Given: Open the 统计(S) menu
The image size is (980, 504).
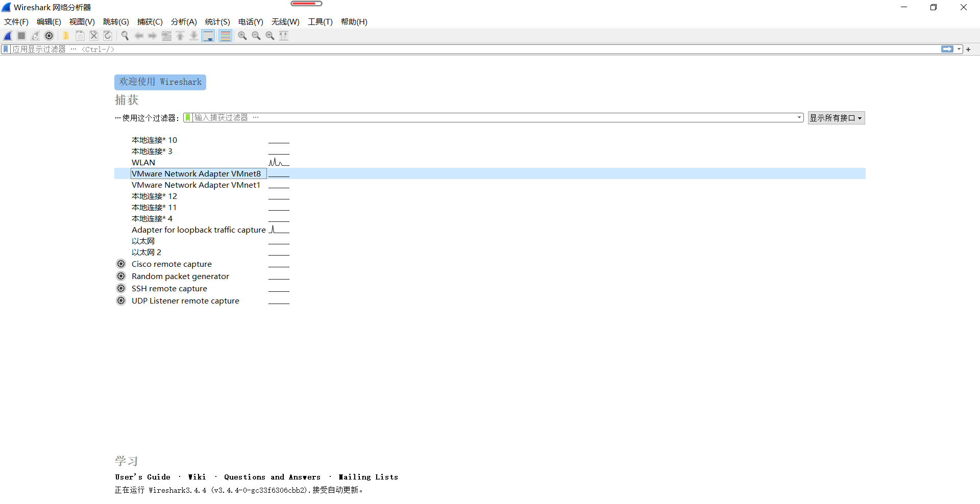Looking at the screenshot, I should tap(217, 22).
